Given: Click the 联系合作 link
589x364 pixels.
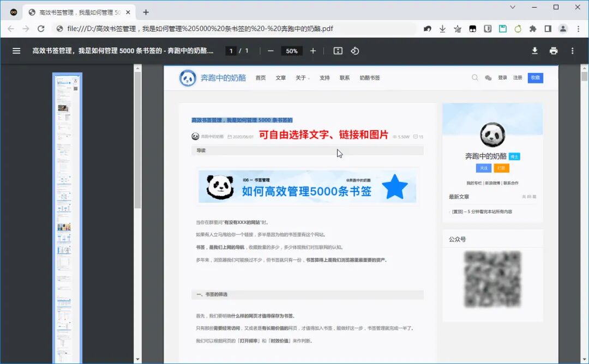Looking at the screenshot, I should (x=511, y=183).
